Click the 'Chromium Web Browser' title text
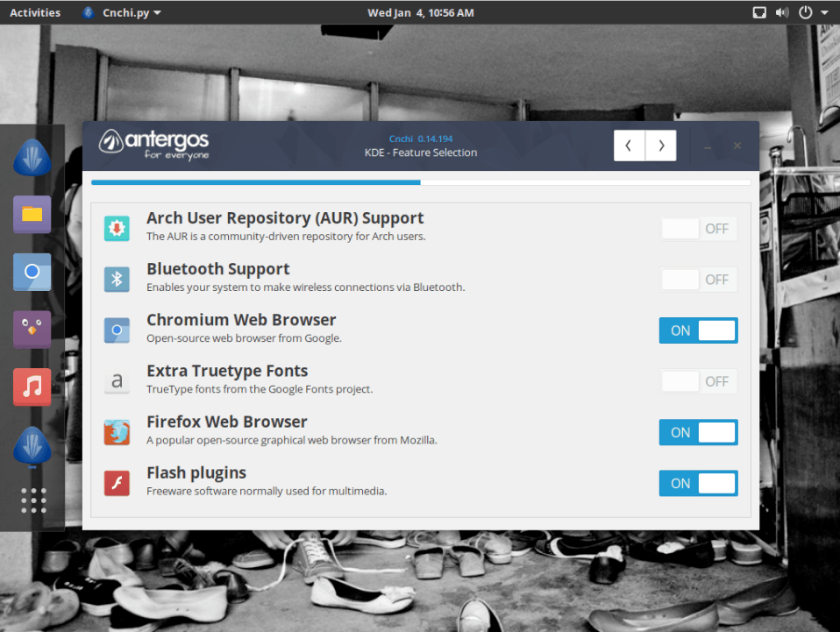The image size is (840, 632). [242, 320]
